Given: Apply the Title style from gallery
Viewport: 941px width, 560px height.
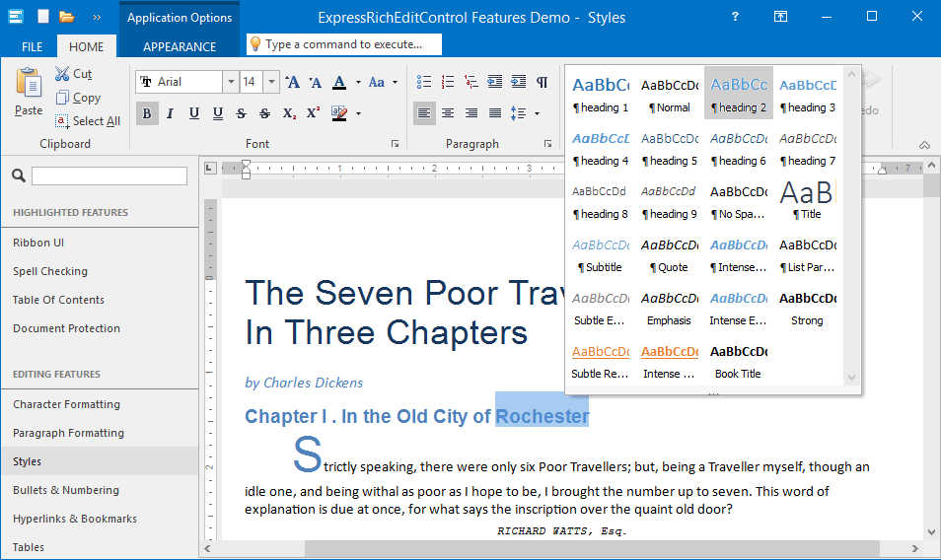Looking at the screenshot, I should point(807,200).
